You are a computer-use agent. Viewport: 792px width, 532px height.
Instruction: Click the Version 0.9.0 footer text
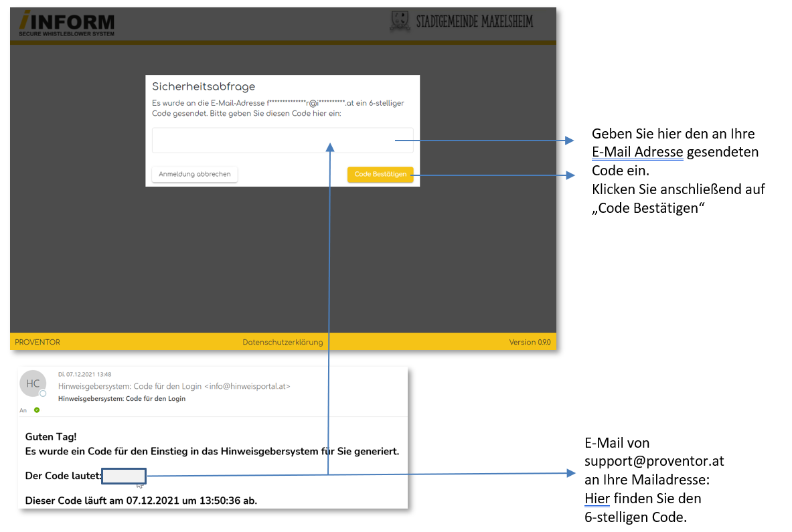[529, 342]
